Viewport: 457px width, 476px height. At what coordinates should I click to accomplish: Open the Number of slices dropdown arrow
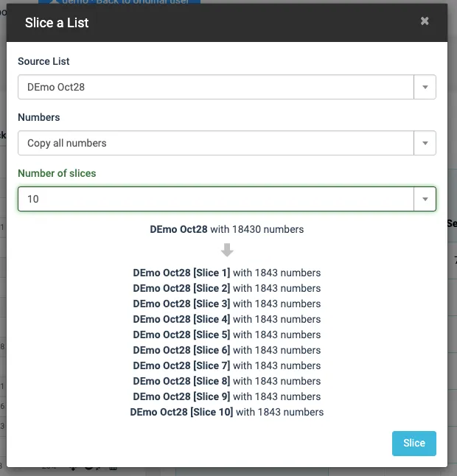(x=425, y=199)
